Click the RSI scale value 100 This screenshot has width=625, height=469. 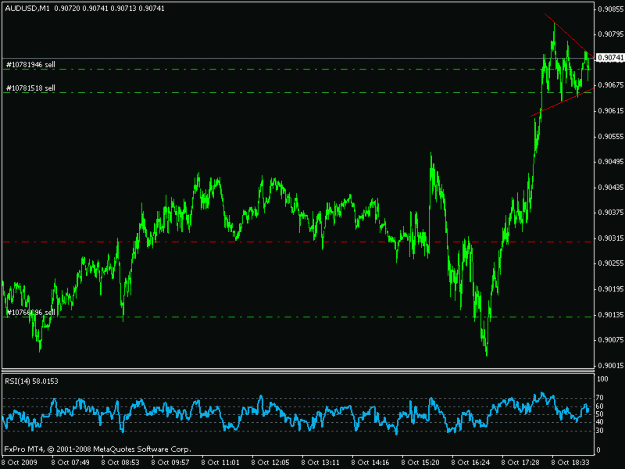click(x=602, y=379)
